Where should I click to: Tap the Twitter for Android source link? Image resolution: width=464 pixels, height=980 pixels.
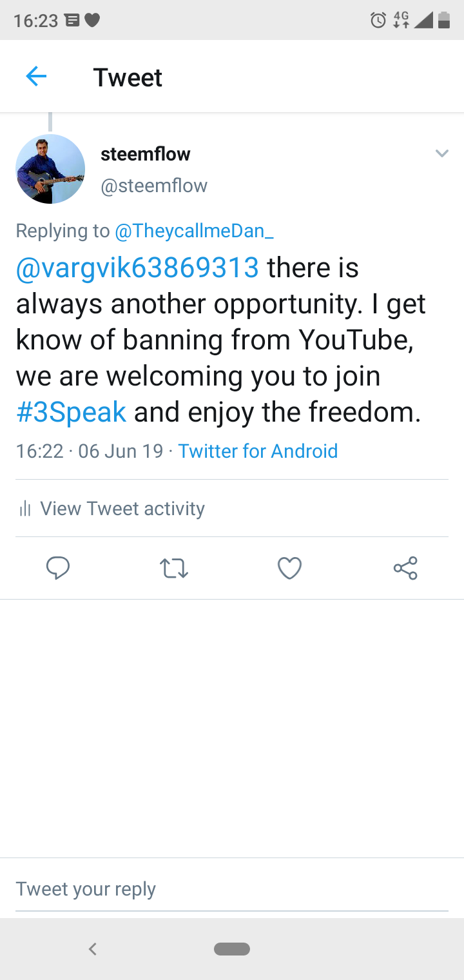pyautogui.click(x=258, y=451)
